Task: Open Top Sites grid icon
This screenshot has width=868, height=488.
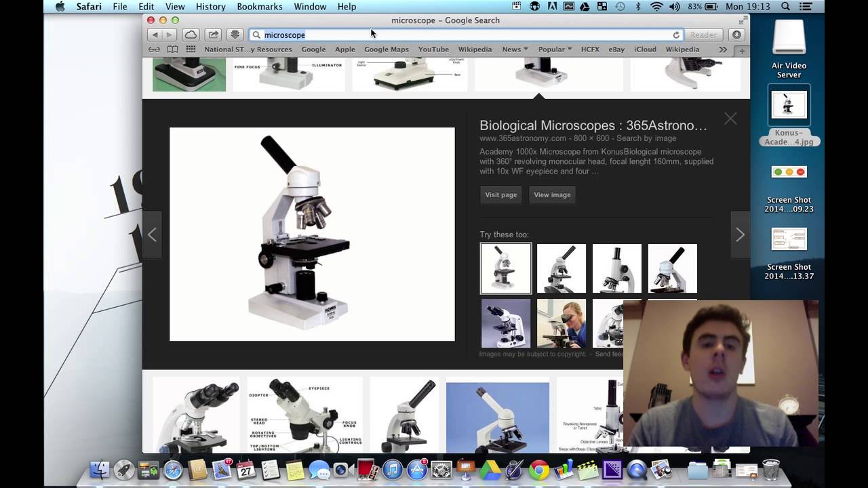Action: point(191,49)
